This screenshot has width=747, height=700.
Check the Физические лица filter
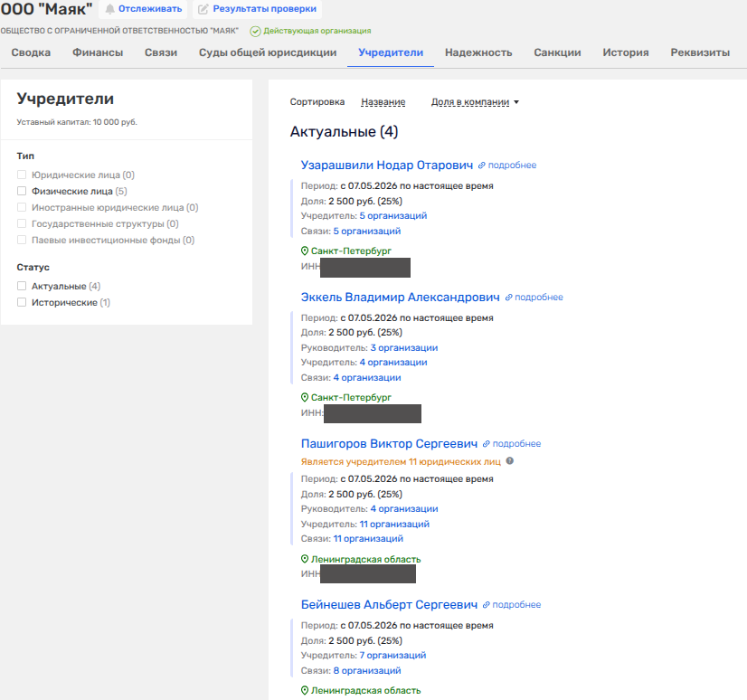coord(22,191)
